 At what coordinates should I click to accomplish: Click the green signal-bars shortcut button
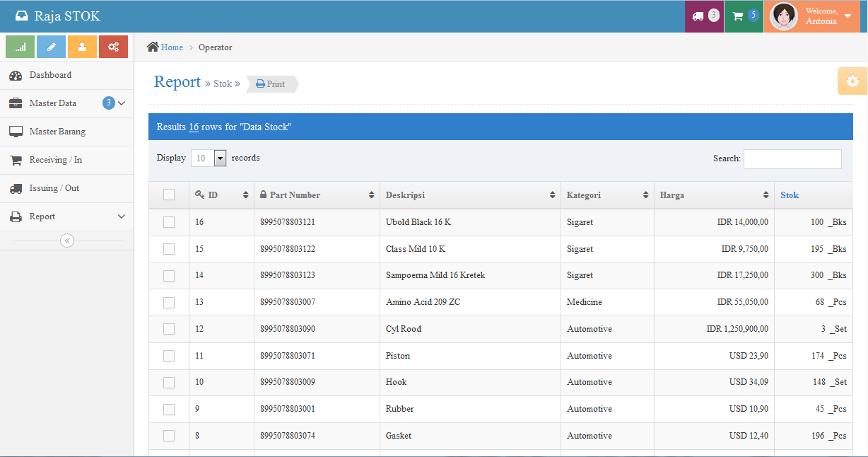pyautogui.click(x=20, y=47)
